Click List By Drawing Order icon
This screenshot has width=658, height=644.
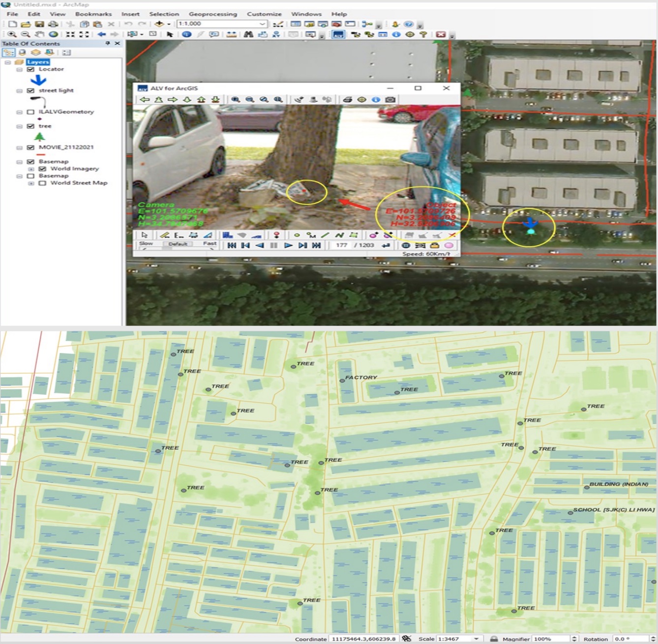9,53
